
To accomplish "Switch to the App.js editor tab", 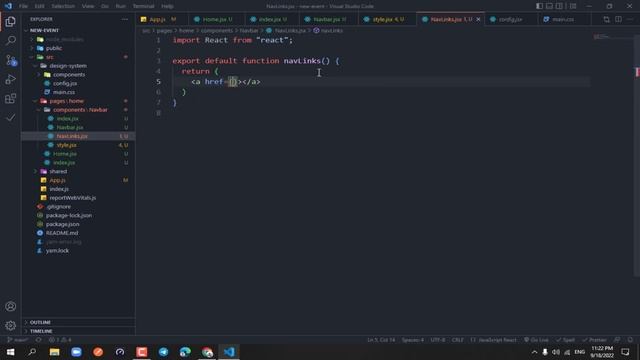I will tap(162, 19).
